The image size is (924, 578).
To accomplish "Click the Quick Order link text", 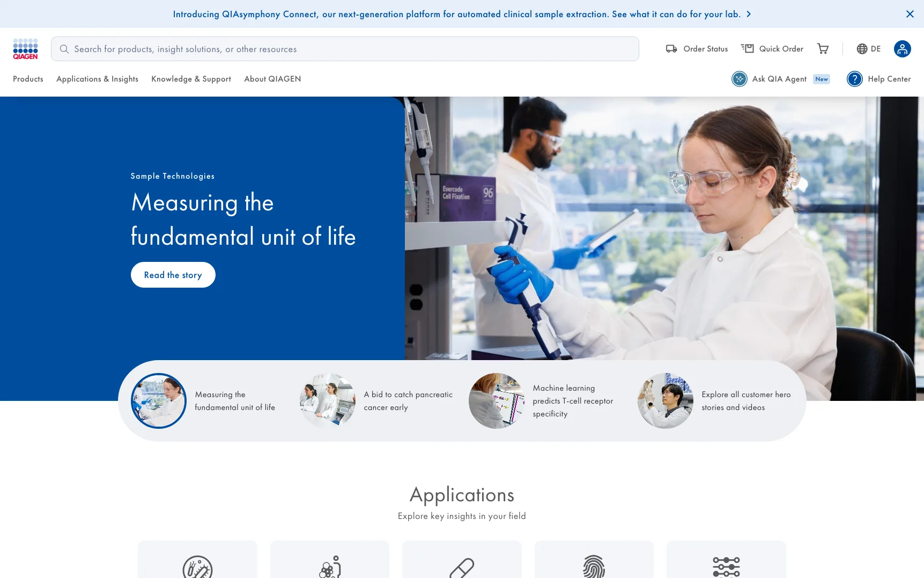I will [x=781, y=49].
